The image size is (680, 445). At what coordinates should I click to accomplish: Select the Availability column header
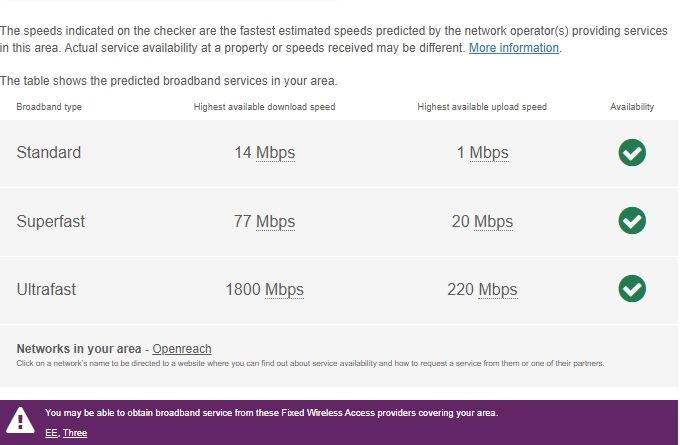click(632, 107)
